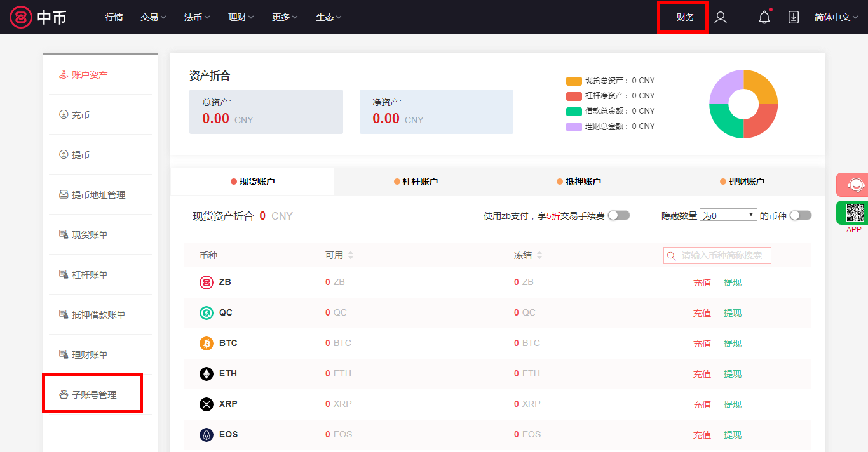Click the 净资产 0.00 CNY card

click(x=437, y=112)
